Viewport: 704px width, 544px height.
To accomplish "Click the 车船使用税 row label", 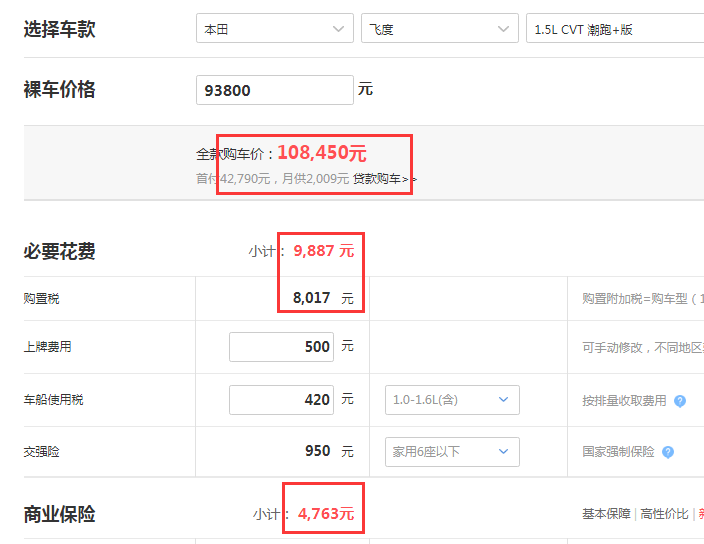I will (x=53, y=400).
